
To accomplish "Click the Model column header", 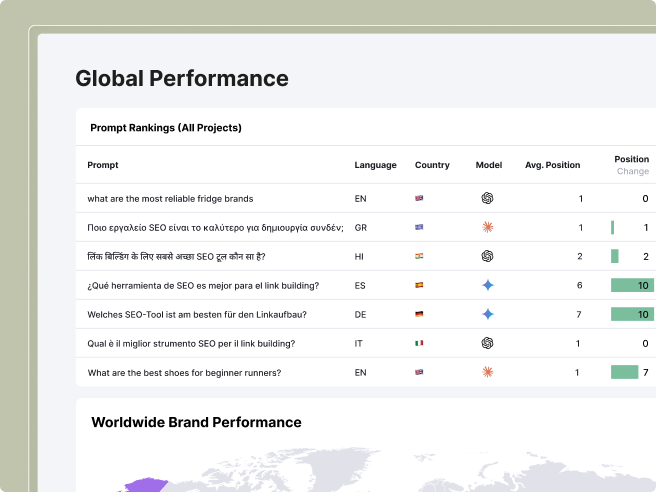I will pyautogui.click(x=488, y=165).
